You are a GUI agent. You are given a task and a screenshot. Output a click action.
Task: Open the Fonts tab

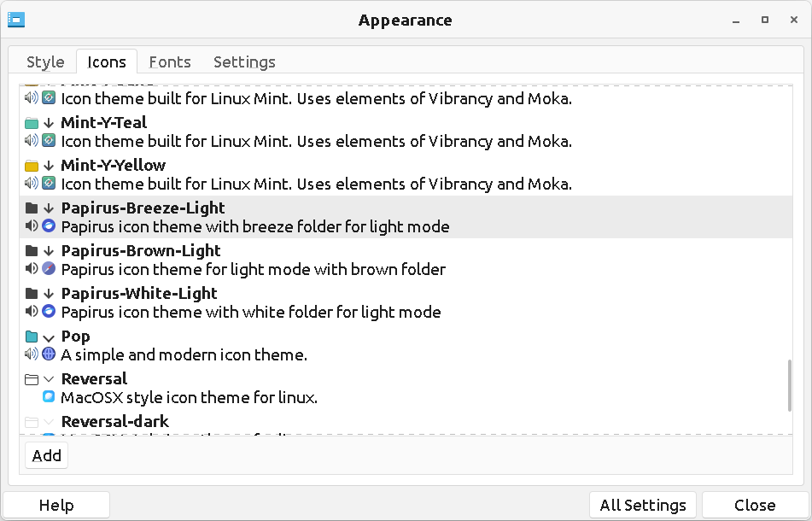click(170, 62)
